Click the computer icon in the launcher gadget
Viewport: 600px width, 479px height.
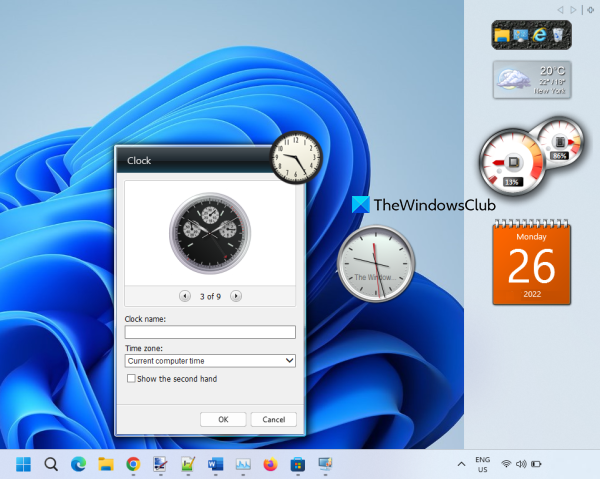click(x=523, y=36)
